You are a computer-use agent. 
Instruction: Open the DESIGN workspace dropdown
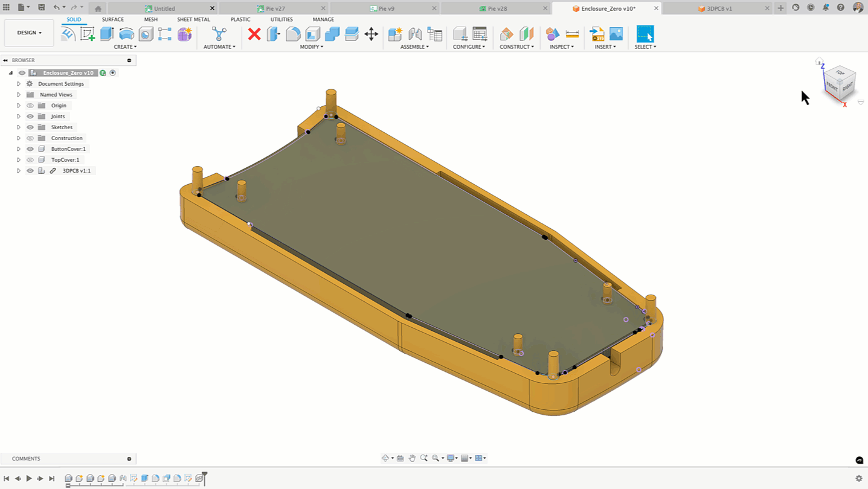(29, 33)
